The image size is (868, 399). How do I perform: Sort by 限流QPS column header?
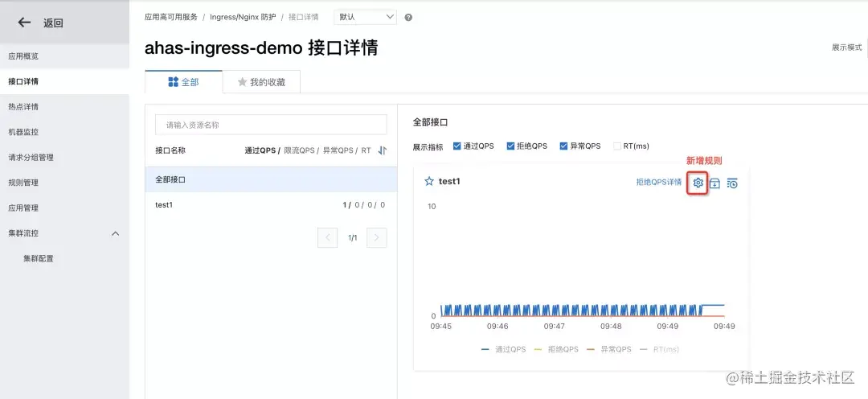(x=299, y=150)
